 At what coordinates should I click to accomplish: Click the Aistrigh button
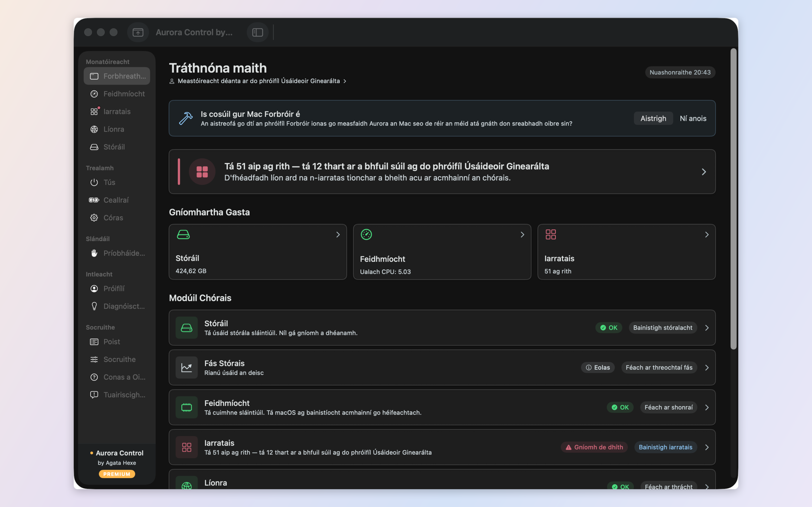[x=653, y=119]
